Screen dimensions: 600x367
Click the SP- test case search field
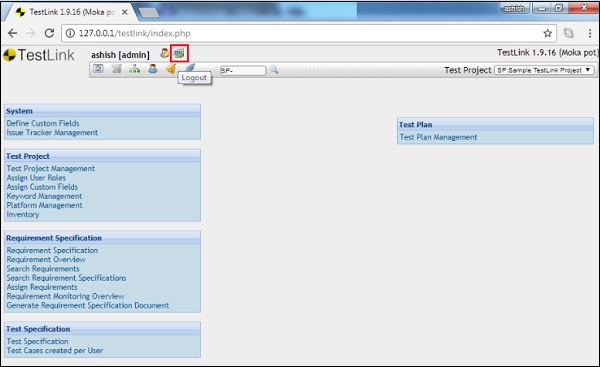243,70
